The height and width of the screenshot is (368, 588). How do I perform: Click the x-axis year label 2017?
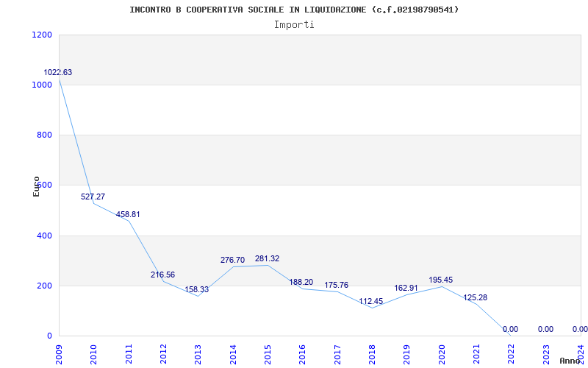point(337,354)
